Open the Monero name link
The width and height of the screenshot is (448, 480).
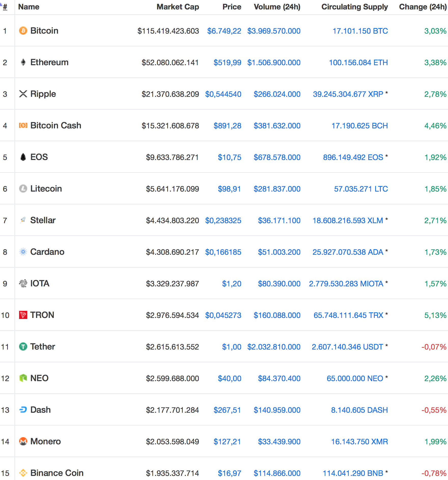pos(46,442)
